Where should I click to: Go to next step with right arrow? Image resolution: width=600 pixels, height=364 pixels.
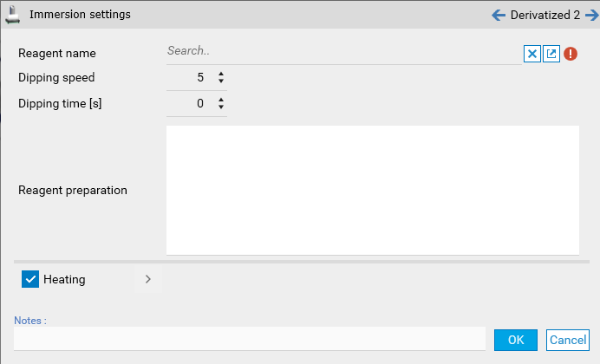tap(591, 15)
